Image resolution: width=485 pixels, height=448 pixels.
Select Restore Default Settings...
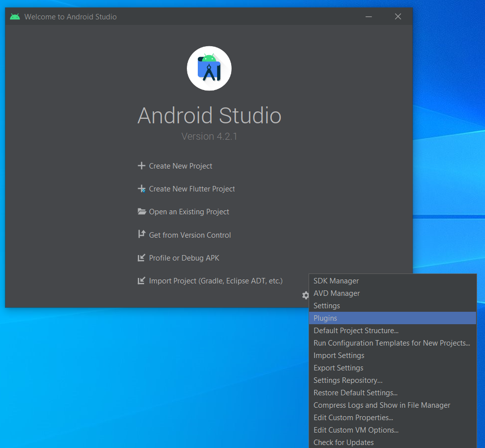pos(393,393)
